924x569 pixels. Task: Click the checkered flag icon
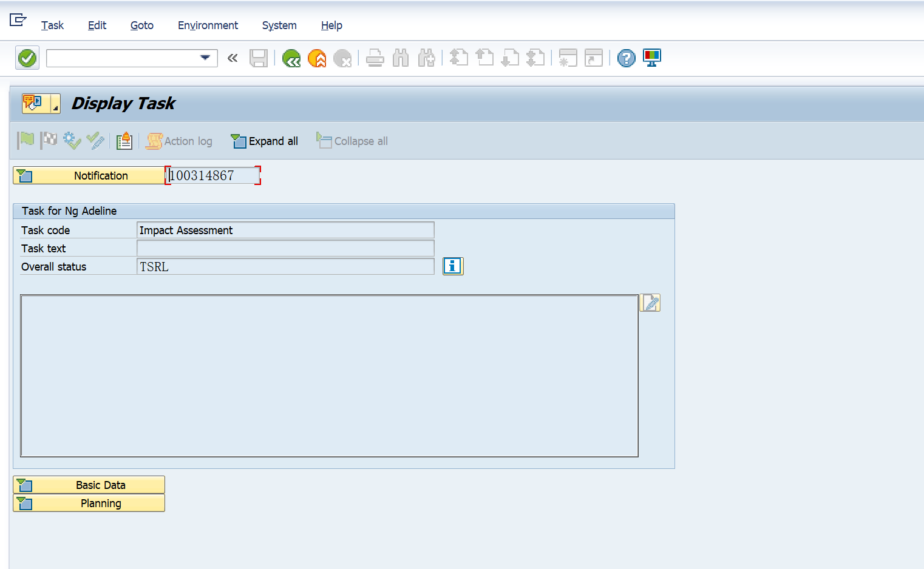[x=49, y=141]
